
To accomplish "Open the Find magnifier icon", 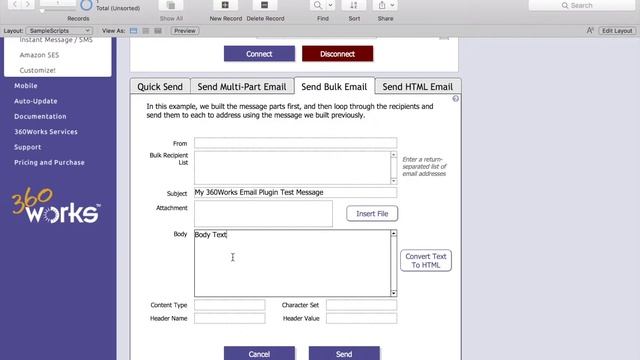I will pos(318,5).
